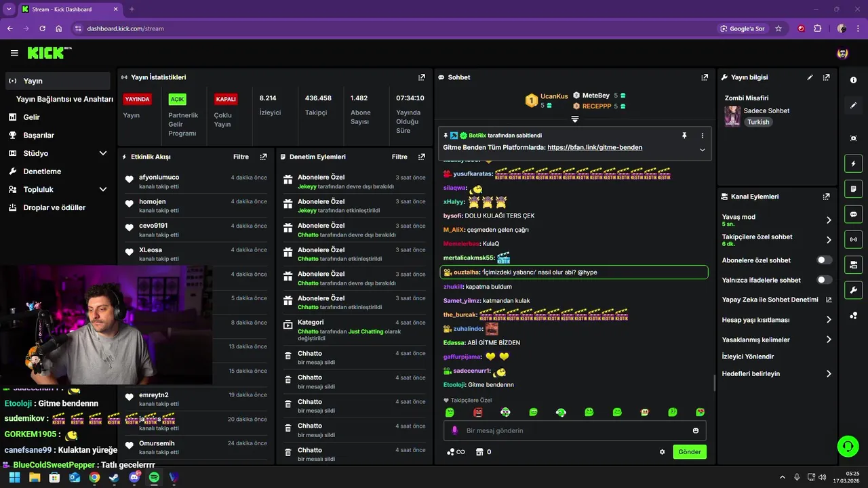Collapse the chat leaderboard handle
868x488 pixels.
(x=574, y=119)
